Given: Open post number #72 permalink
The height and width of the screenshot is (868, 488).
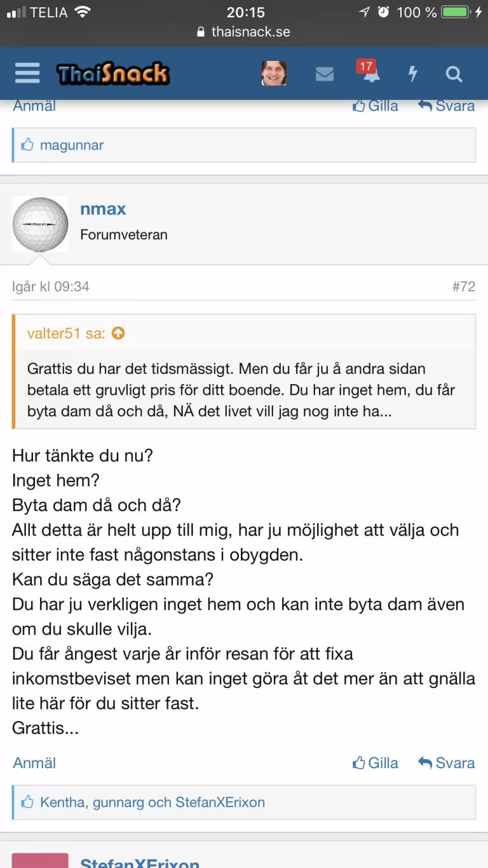Looking at the screenshot, I should (463, 287).
